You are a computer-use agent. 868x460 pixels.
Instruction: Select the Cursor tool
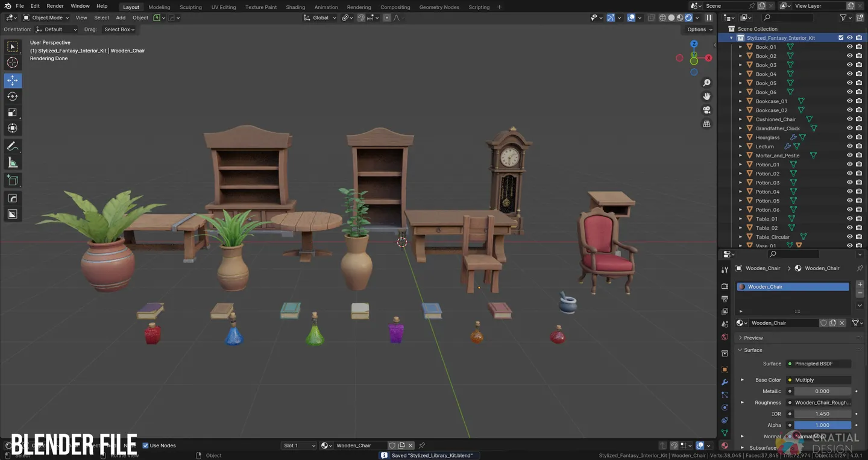(x=13, y=63)
